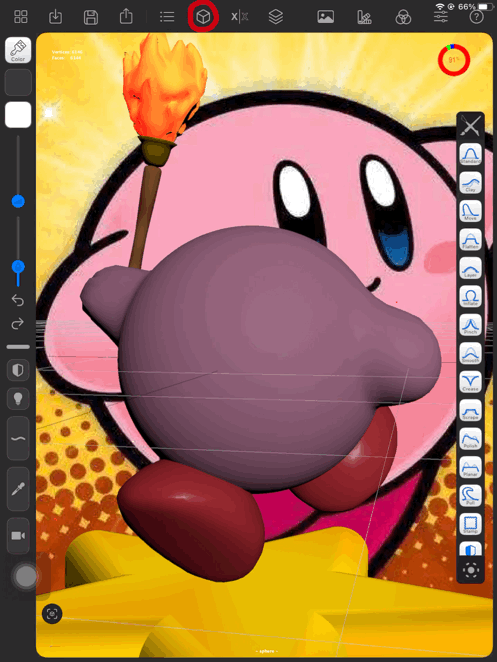Pick the white color swatch
The image size is (497, 662).
(18, 115)
